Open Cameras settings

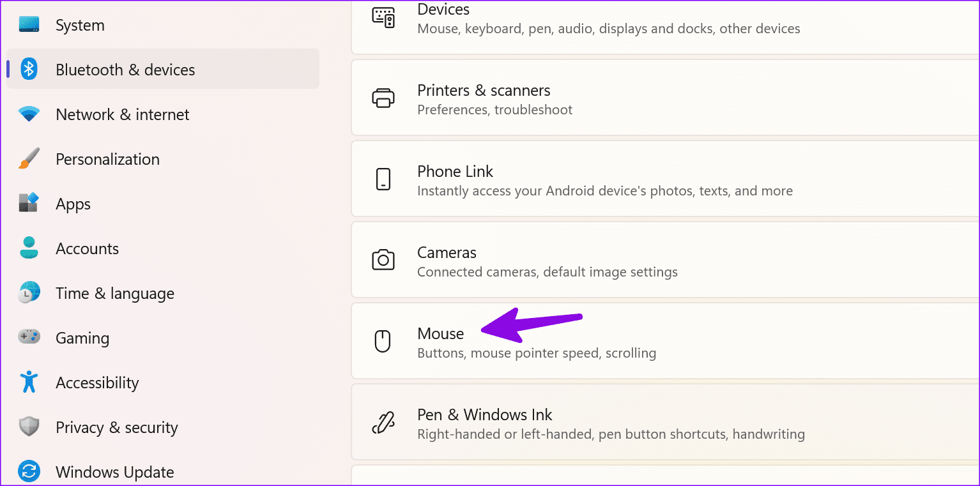(x=666, y=260)
